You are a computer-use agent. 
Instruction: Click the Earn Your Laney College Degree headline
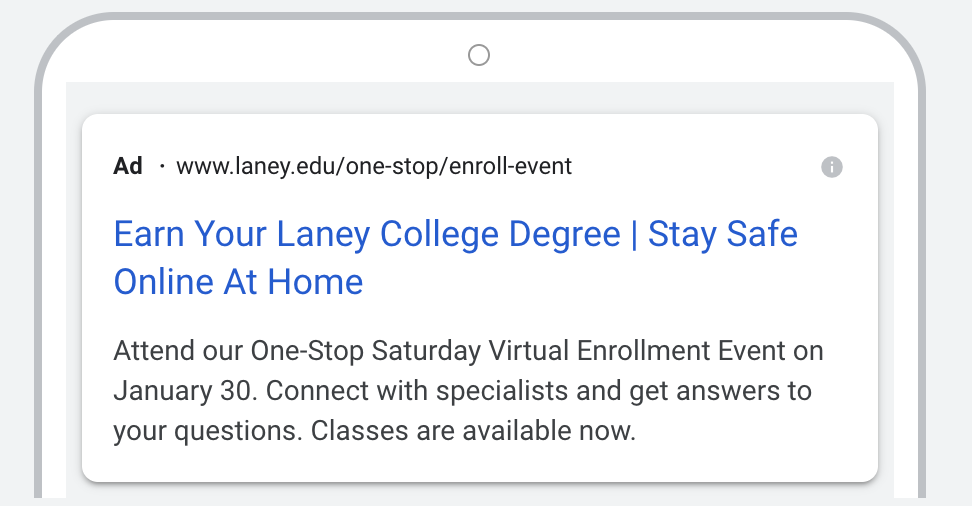tap(367, 234)
